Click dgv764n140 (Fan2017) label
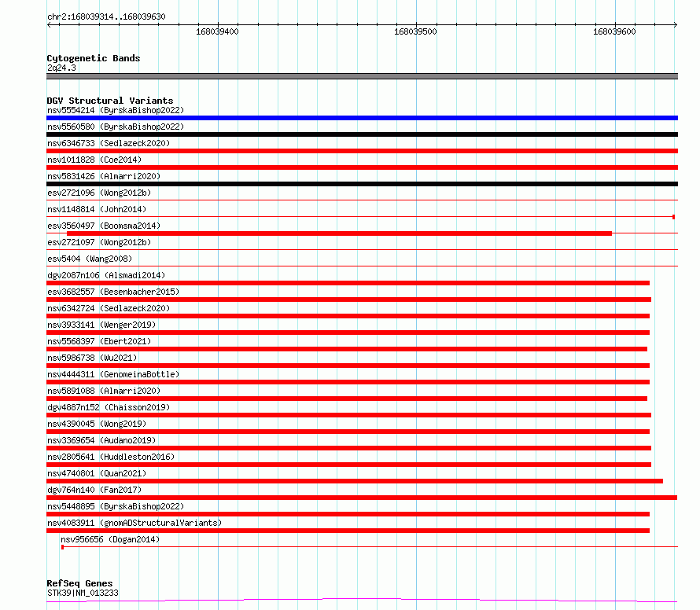Image resolution: width=700 pixels, height=610 pixels. click(x=94, y=490)
